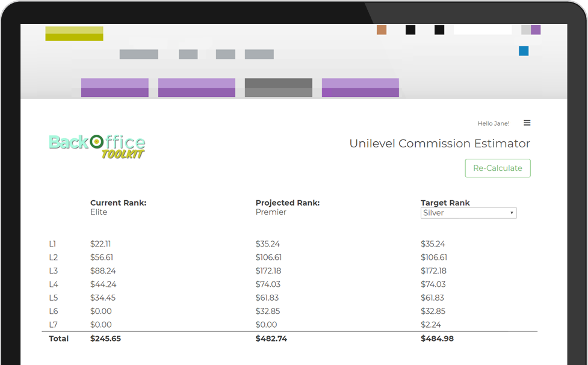The height and width of the screenshot is (365, 588).
Task: Click the orange square icon in top bar
Action: [x=382, y=30]
